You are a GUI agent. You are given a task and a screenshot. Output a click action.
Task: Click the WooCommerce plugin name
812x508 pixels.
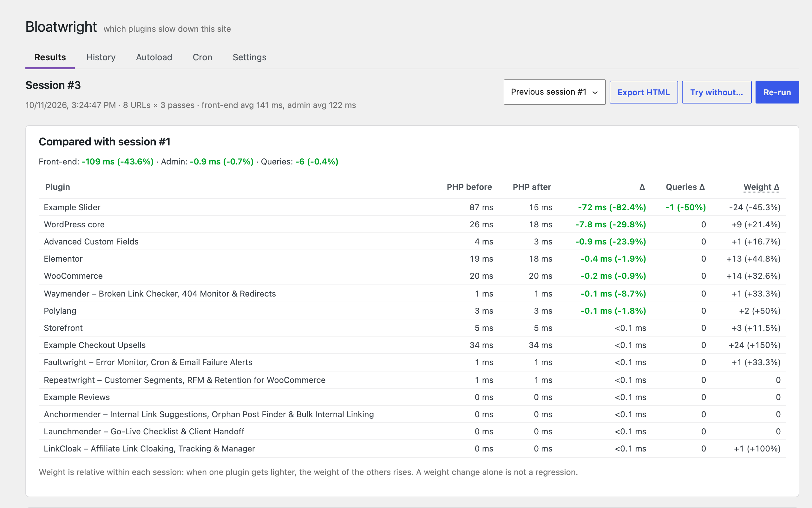click(73, 276)
